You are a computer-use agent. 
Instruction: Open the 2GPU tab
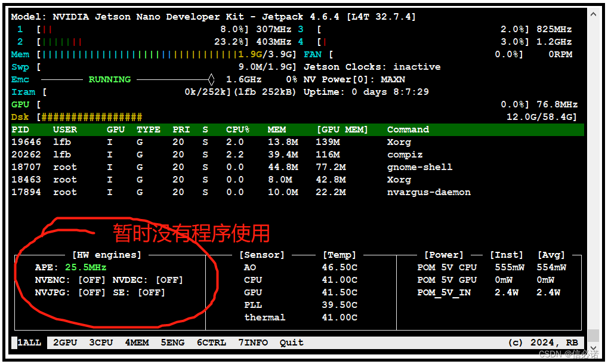tap(65, 343)
